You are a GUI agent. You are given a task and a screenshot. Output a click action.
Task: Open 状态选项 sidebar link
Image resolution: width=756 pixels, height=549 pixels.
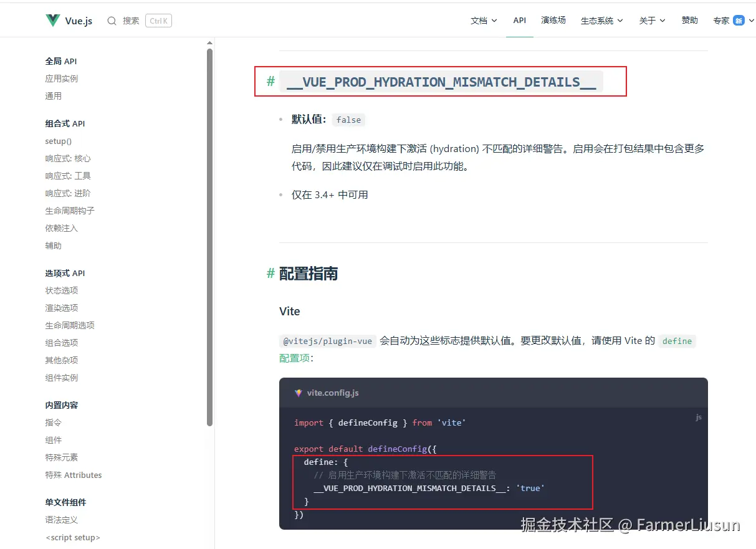coord(61,290)
